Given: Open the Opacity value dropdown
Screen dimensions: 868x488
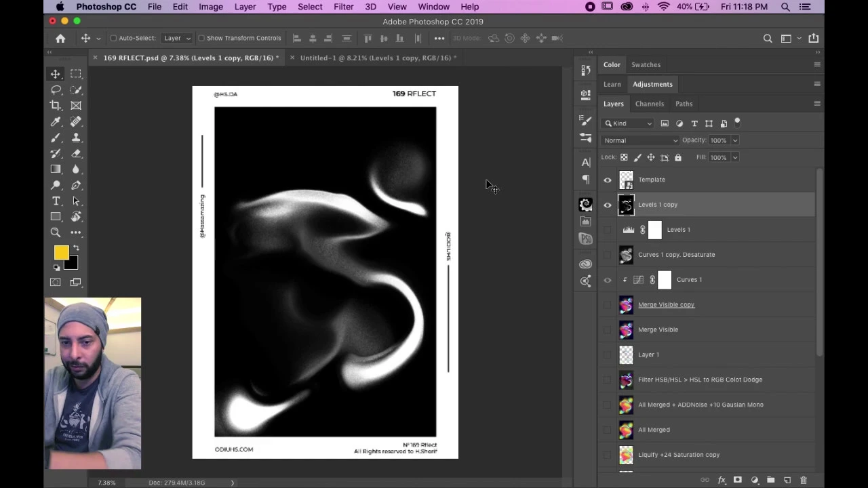Looking at the screenshot, I should pyautogui.click(x=735, y=140).
